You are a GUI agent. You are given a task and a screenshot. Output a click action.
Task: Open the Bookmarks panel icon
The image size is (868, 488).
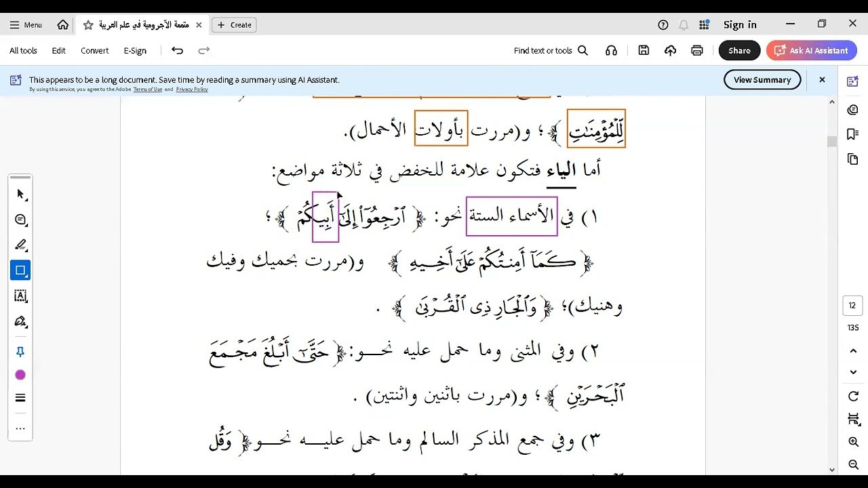pos(852,134)
